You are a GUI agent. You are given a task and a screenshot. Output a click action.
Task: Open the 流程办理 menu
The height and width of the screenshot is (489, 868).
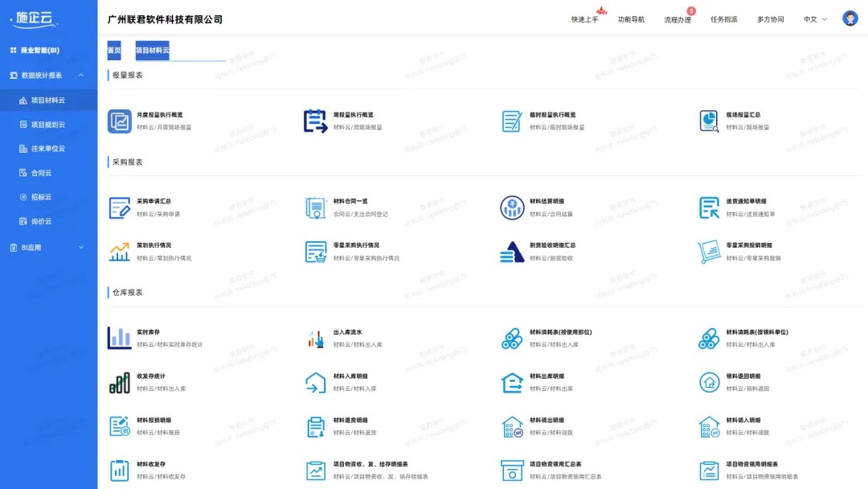pyautogui.click(x=676, y=18)
